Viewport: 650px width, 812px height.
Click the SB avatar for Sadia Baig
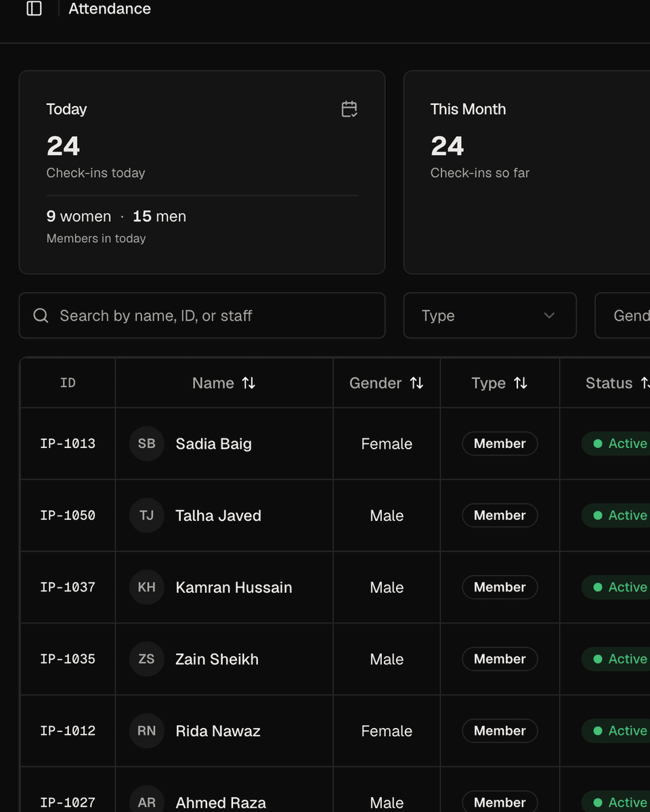tap(147, 444)
